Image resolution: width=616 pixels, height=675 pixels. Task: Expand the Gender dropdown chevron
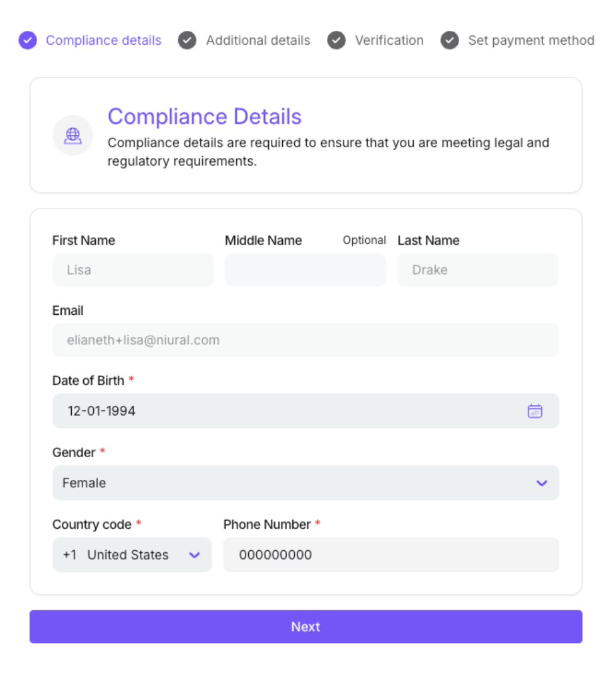tap(542, 483)
